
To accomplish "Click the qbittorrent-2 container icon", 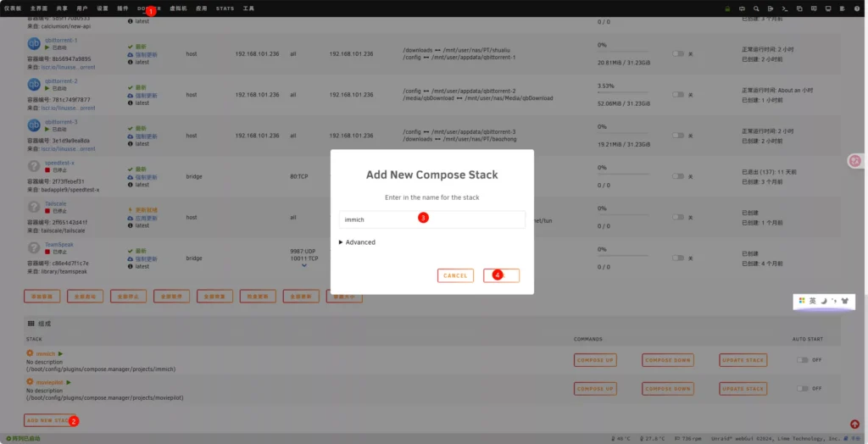I will click(x=34, y=85).
